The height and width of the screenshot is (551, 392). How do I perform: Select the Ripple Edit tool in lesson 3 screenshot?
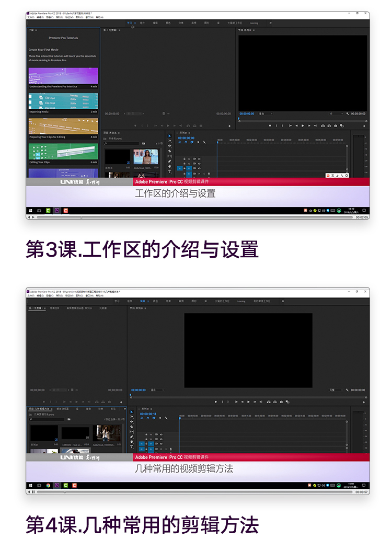click(170, 146)
